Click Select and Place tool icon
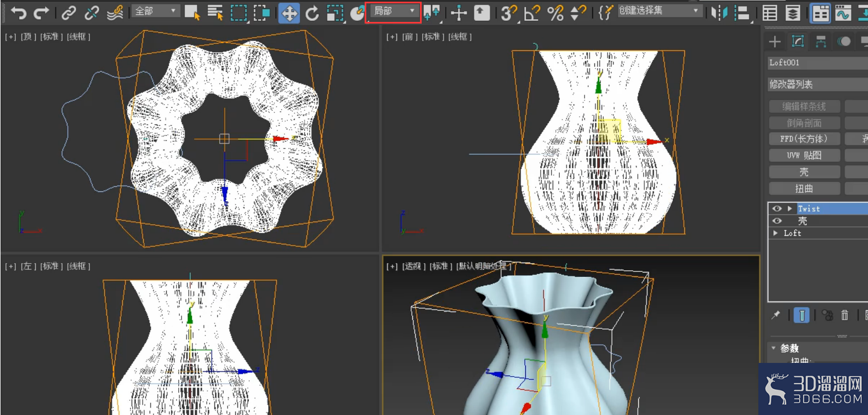 point(357,13)
